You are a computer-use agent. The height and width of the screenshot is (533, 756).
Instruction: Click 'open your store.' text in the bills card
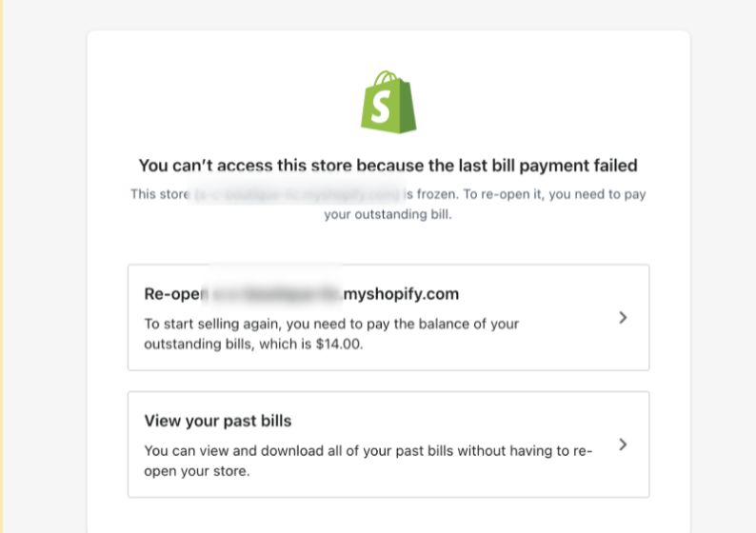197,470
